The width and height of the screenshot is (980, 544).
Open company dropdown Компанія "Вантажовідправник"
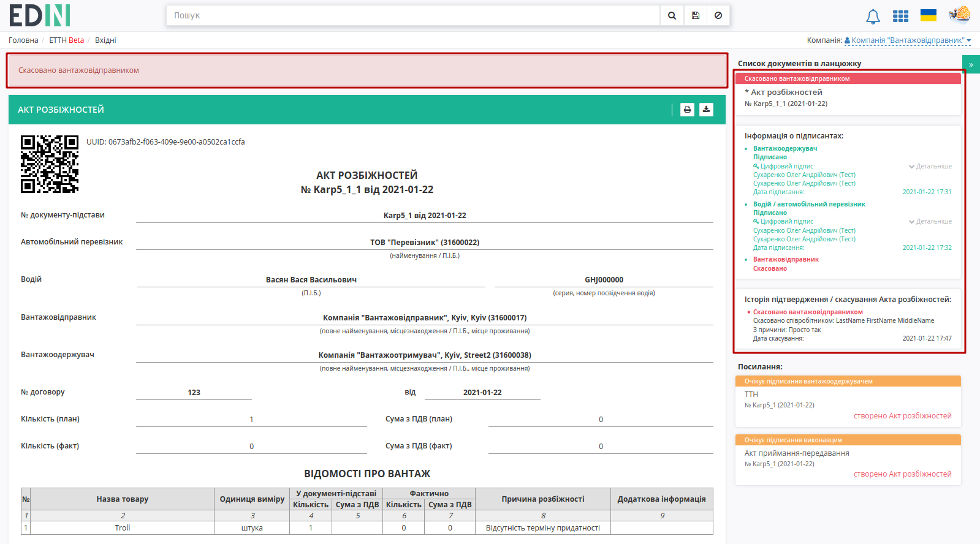tap(908, 40)
